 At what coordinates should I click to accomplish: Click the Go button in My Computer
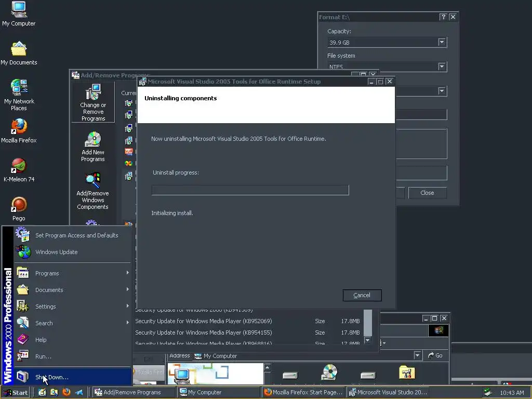tap(435, 355)
